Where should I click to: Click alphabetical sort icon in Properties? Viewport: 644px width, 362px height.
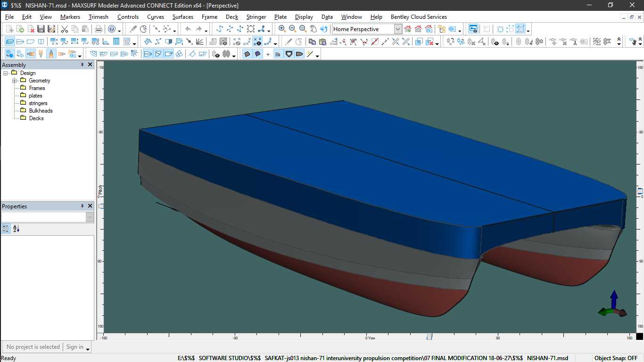point(16,229)
